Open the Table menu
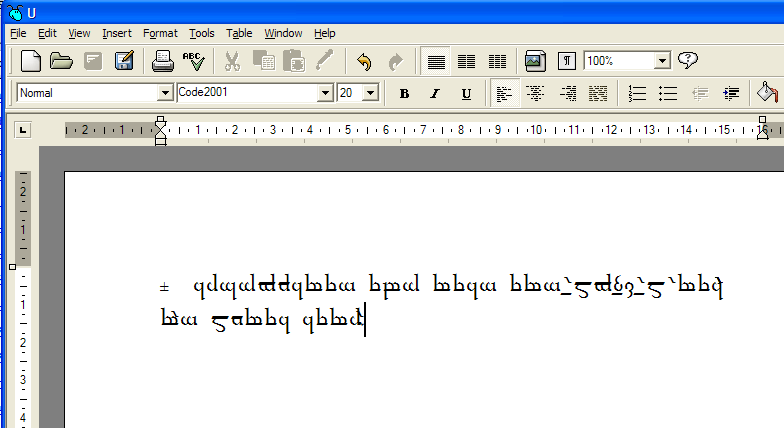 (x=239, y=33)
